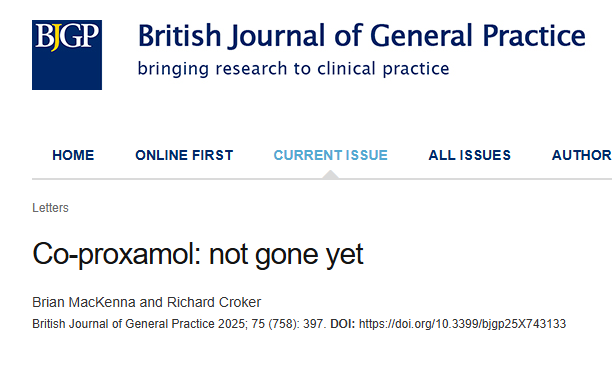Click the grey navigation divider line
This screenshot has height=365, width=612.
pos(322,179)
